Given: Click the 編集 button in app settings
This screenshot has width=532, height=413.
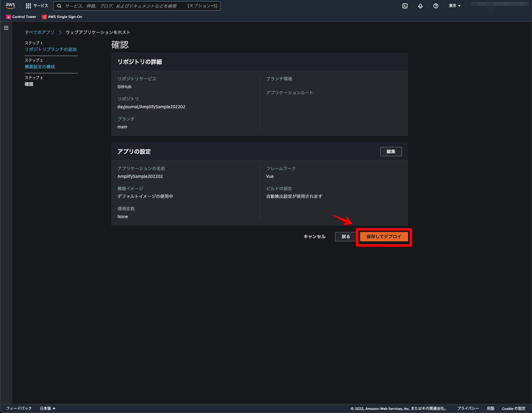Looking at the screenshot, I should click(391, 152).
